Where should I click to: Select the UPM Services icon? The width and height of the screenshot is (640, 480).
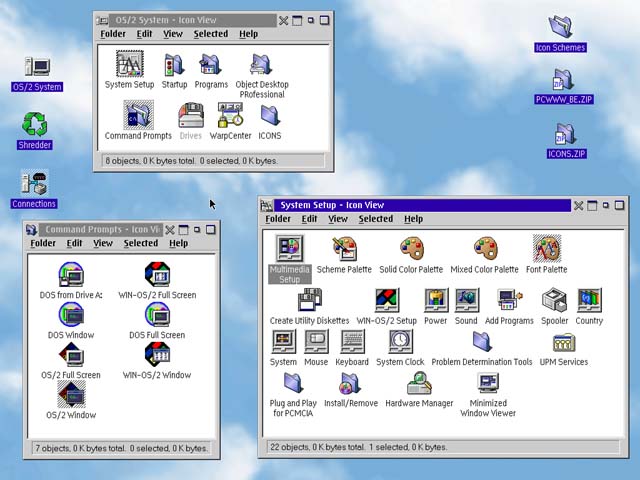click(x=564, y=342)
